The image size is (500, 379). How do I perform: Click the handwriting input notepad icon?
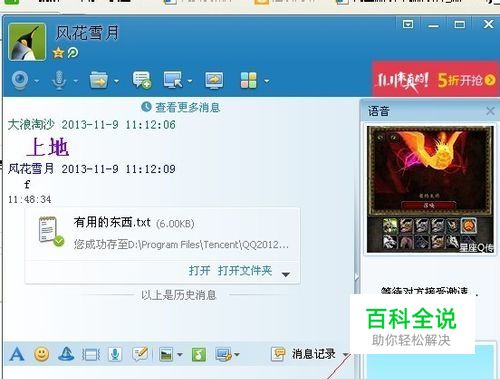tap(140, 354)
